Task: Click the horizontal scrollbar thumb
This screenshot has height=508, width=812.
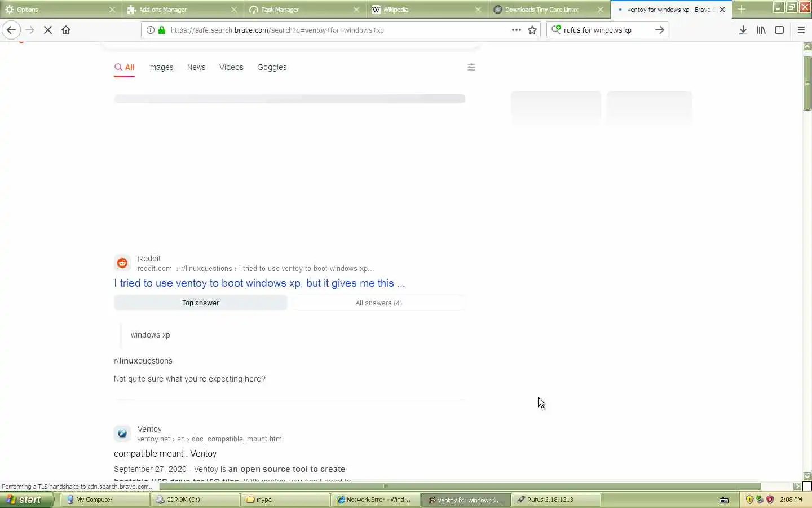Action: 461,486
